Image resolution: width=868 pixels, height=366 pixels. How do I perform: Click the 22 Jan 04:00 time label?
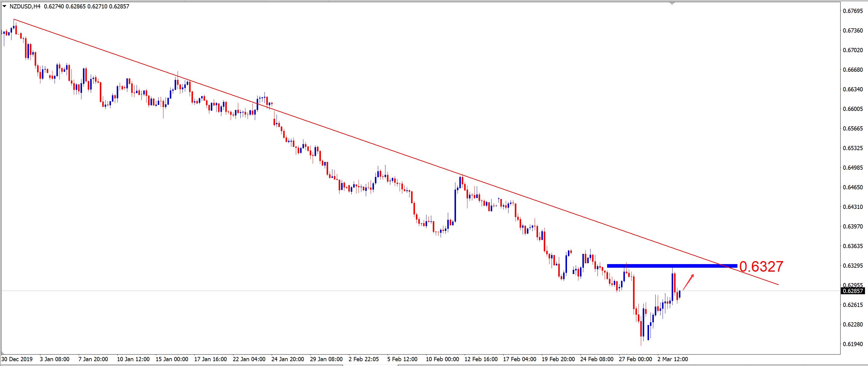pos(249,359)
